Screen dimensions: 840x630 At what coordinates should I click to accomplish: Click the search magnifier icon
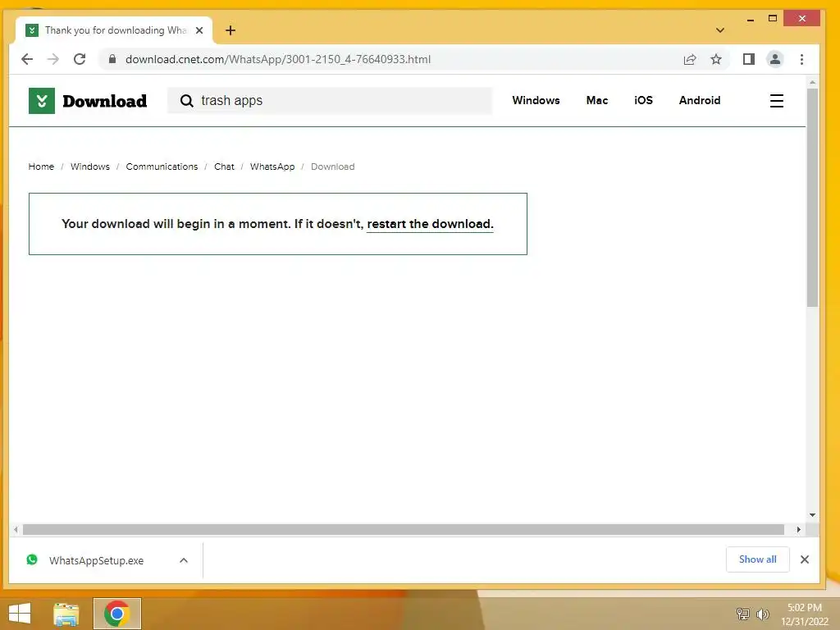tap(186, 101)
